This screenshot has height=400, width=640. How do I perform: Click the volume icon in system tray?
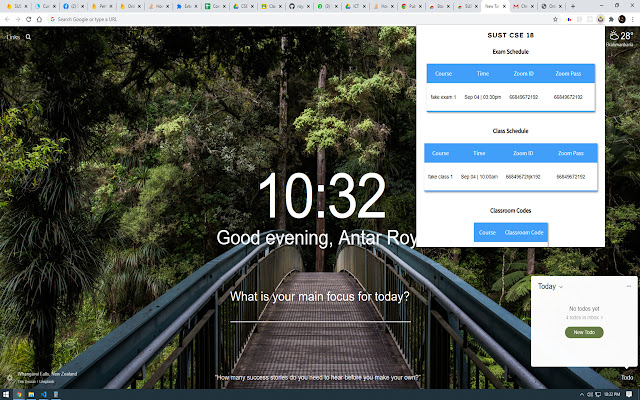[590, 394]
